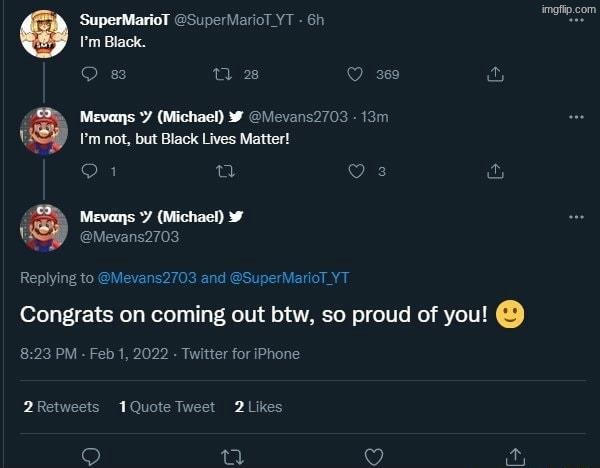Screen dimensions: 600x468
Task: Open more options on the 13m reply
Action: coord(575,117)
